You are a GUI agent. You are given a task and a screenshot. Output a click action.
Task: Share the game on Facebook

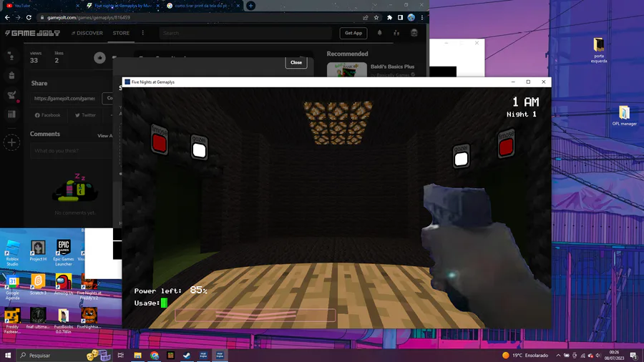pos(48,115)
